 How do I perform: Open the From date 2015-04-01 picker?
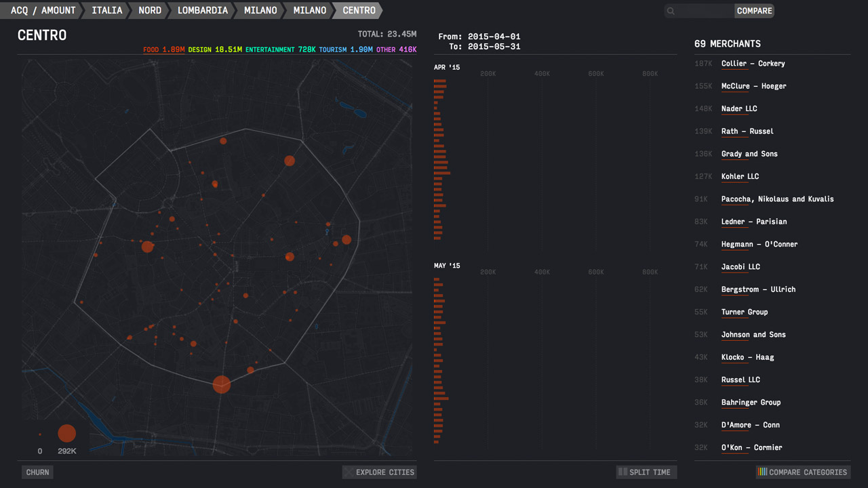[494, 37]
